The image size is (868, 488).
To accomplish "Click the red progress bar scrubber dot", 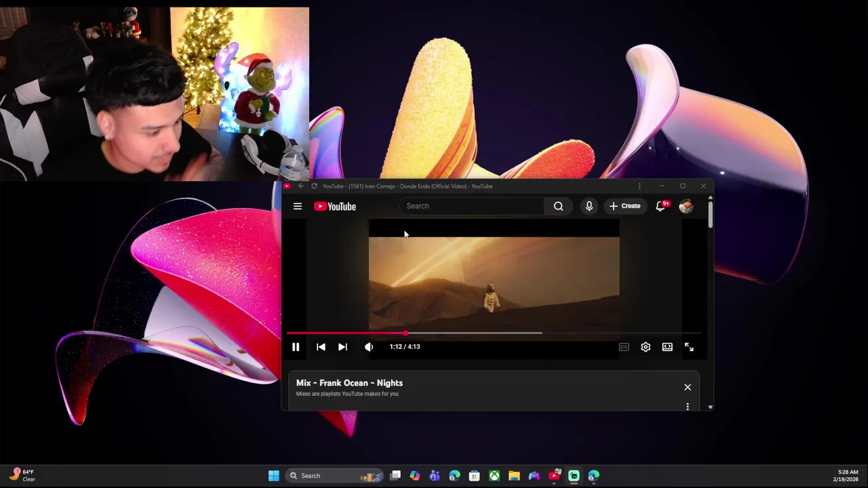I will 406,333.
